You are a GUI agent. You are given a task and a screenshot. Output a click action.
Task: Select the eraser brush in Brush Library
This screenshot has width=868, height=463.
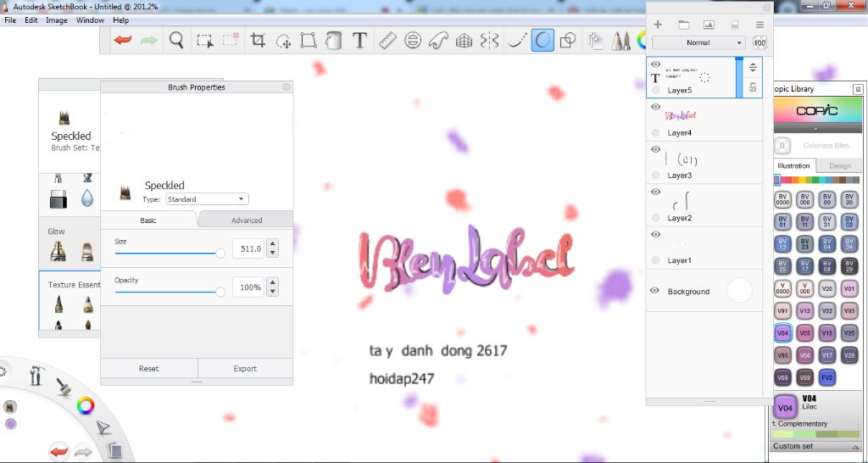coord(58,198)
